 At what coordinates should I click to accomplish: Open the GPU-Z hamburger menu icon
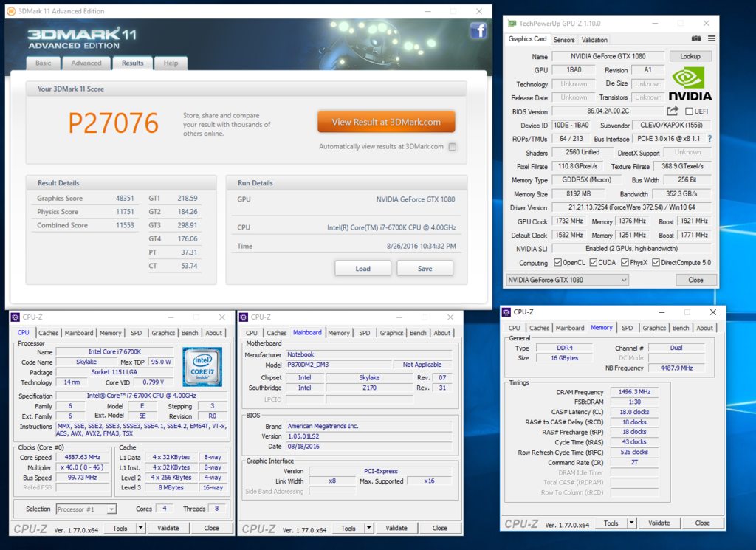pos(711,38)
